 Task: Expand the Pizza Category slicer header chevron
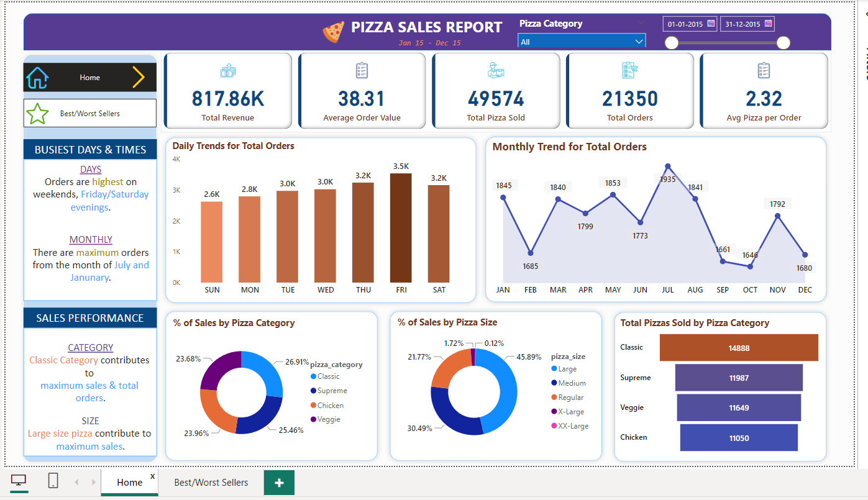(641, 23)
